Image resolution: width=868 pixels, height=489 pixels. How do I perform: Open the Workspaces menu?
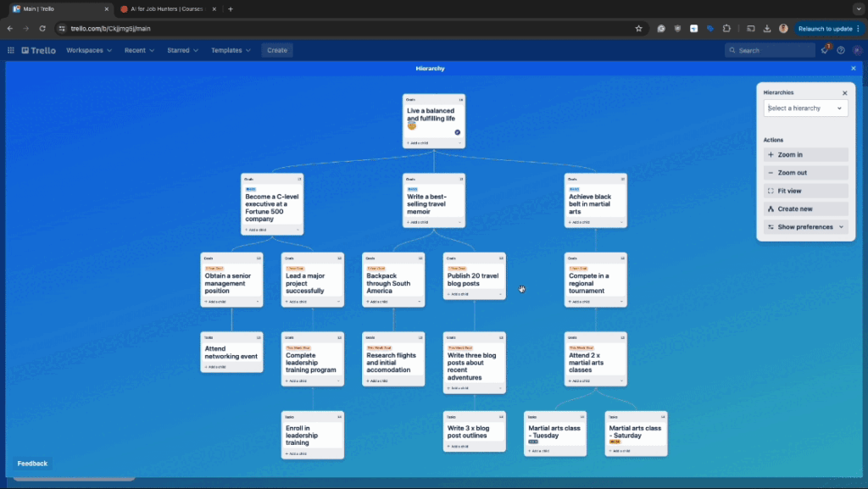[88, 50]
